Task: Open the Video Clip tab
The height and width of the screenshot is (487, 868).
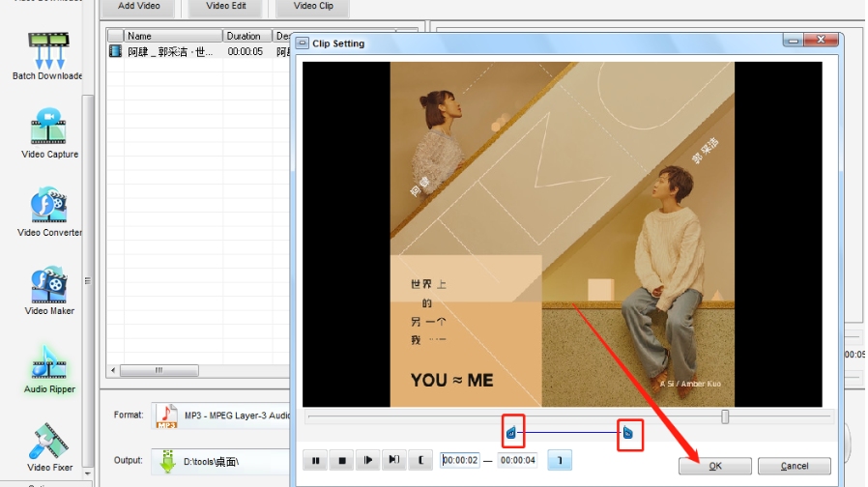Action: [x=313, y=7]
